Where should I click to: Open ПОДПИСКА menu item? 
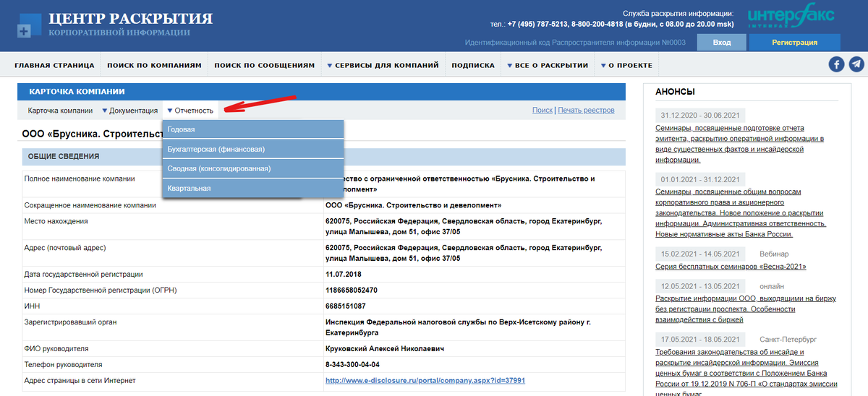[473, 65]
